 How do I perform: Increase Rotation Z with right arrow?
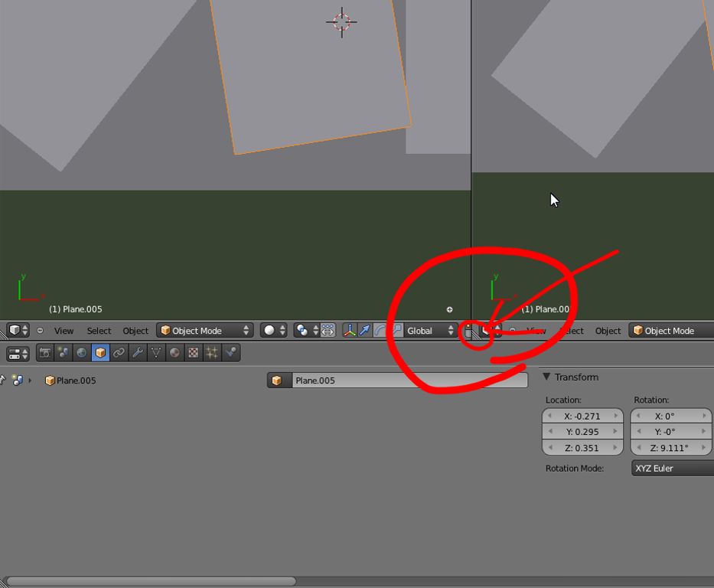click(704, 448)
